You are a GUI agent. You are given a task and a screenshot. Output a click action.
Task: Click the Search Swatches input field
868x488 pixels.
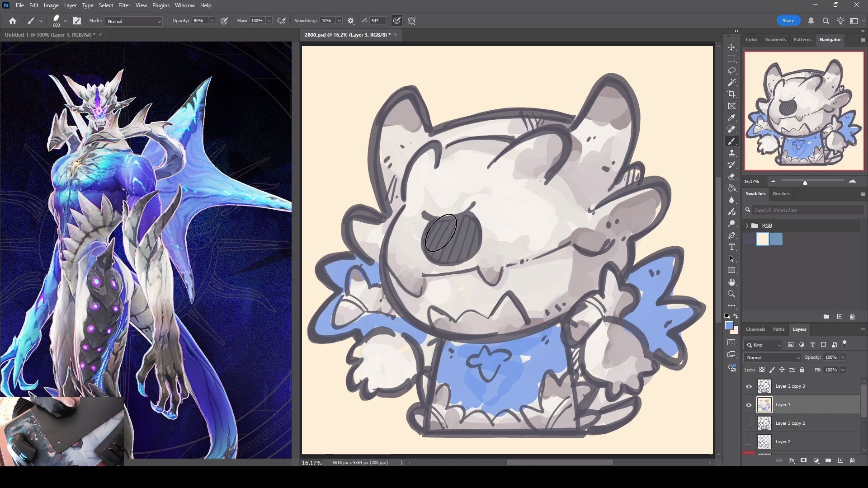pyautogui.click(x=807, y=210)
